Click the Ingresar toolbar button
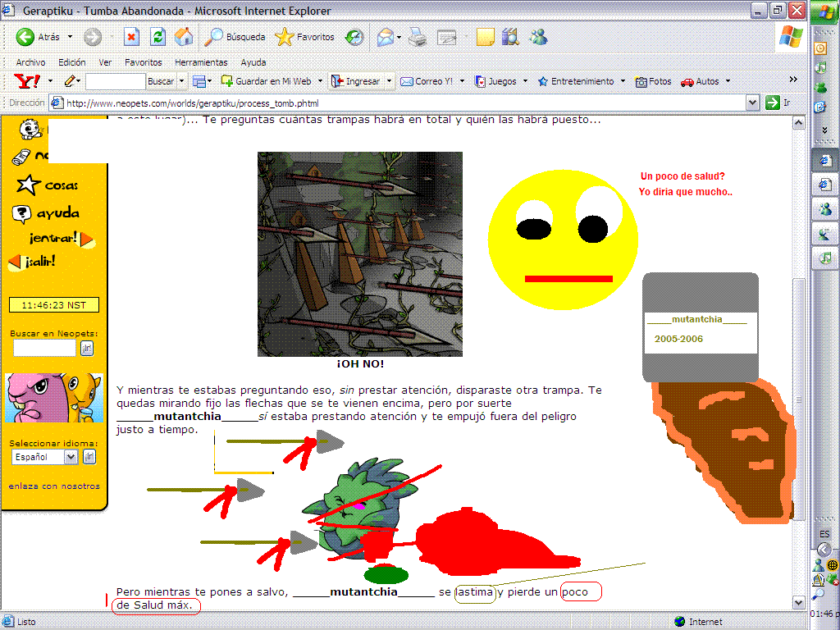 pos(356,81)
